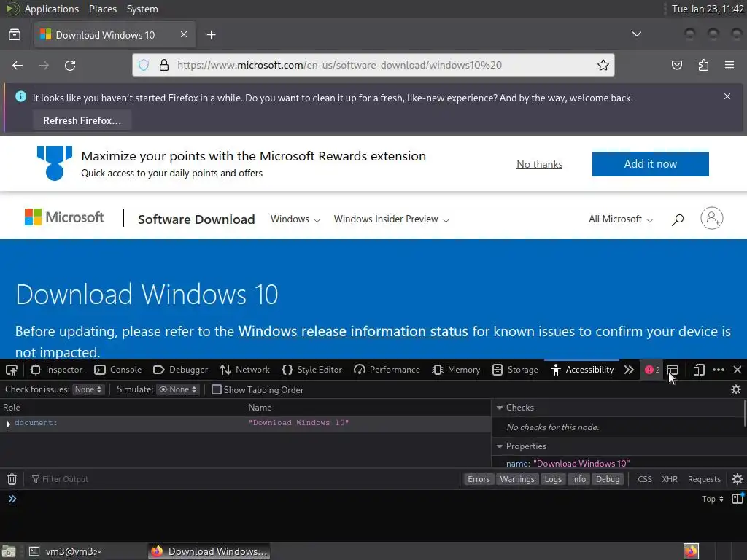Toggle the Errors filter button
The width and height of the screenshot is (747, 560).
click(x=479, y=479)
